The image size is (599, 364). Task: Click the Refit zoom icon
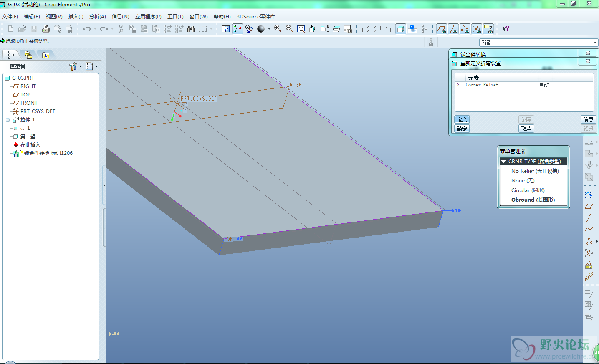[x=301, y=29]
